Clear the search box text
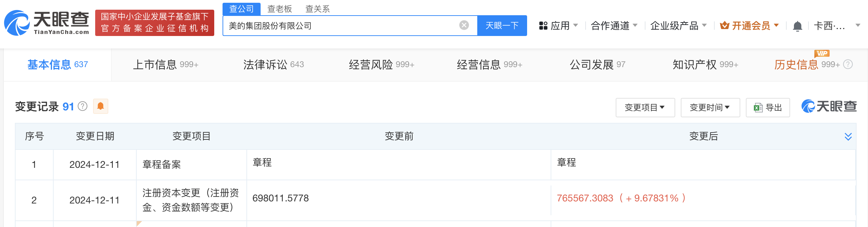The height and width of the screenshot is (227, 868). pos(464,25)
